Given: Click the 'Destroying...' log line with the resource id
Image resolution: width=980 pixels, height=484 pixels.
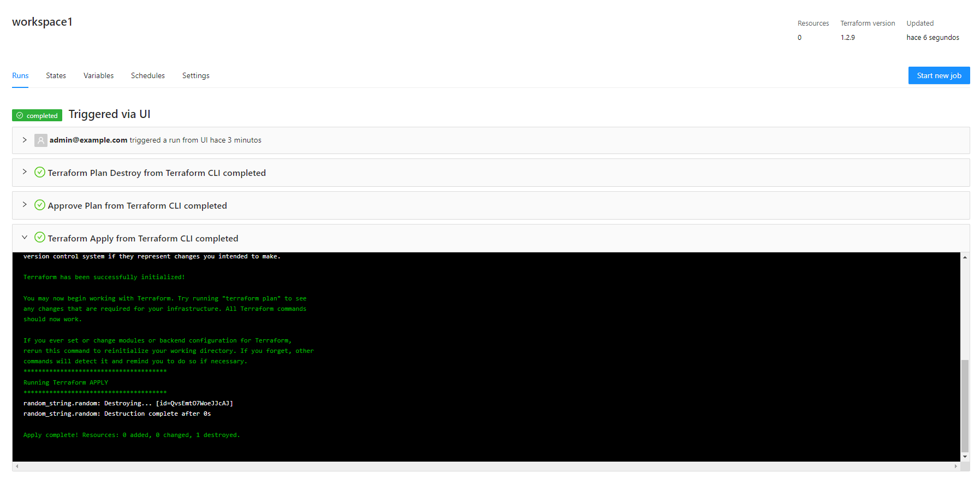Looking at the screenshot, I should coord(128,403).
